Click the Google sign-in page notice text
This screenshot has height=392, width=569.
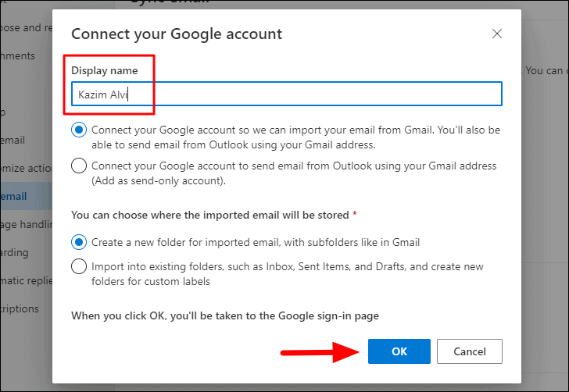coord(225,315)
